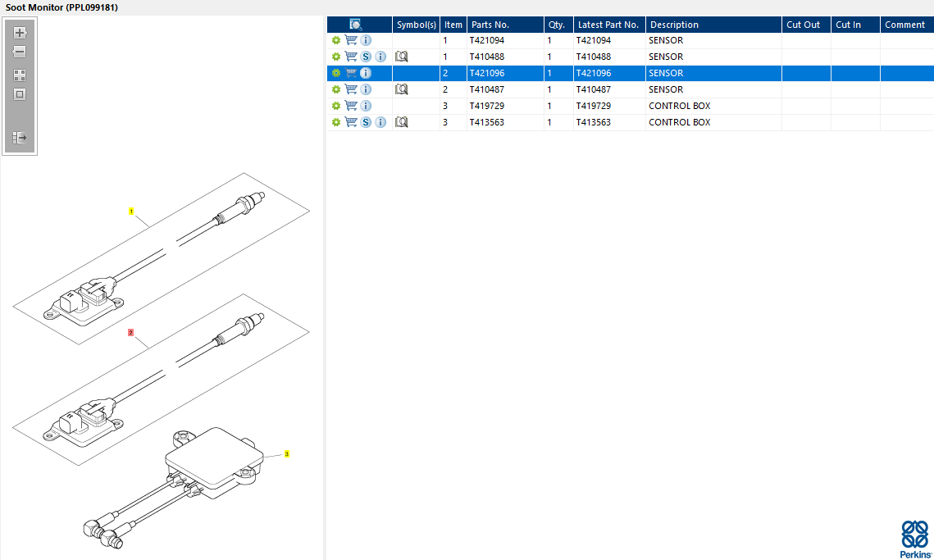
Task: Click green gear icon for T421096
Action: point(336,73)
